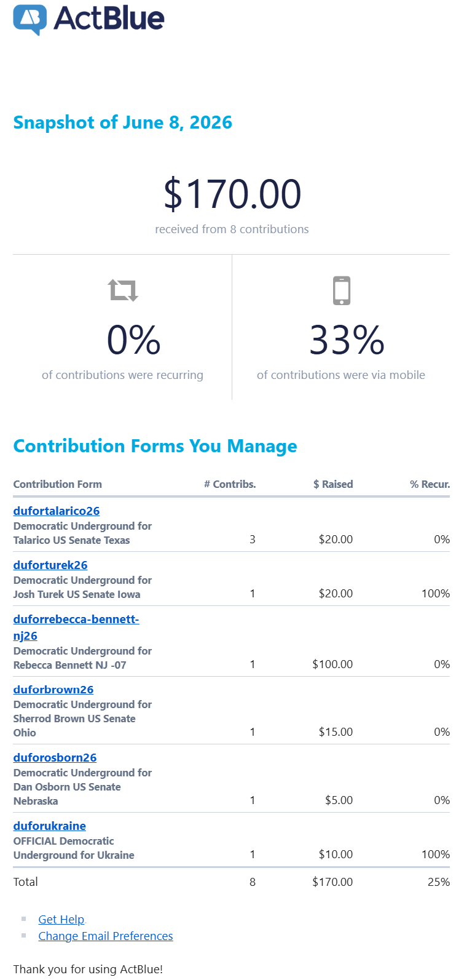Click the ActBlue wordmark text
Viewport: 456px width, 980px height.
[x=109, y=18]
